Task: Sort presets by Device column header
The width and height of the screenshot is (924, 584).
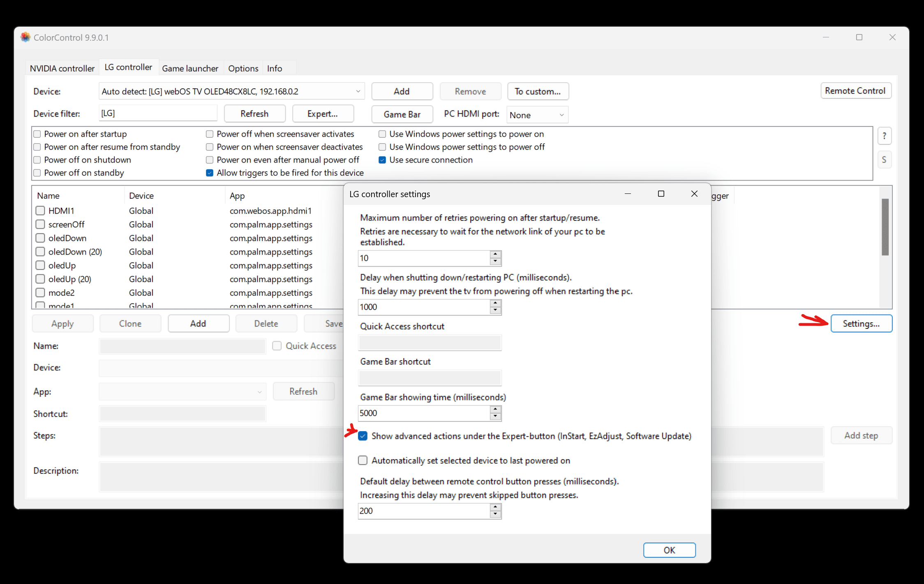Action: pyautogui.click(x=141, y=196)
